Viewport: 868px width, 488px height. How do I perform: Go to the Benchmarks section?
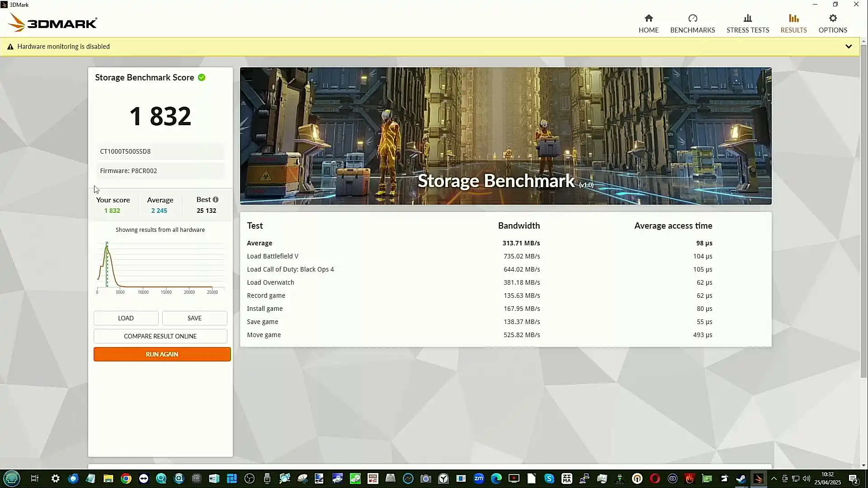point(692,23)
